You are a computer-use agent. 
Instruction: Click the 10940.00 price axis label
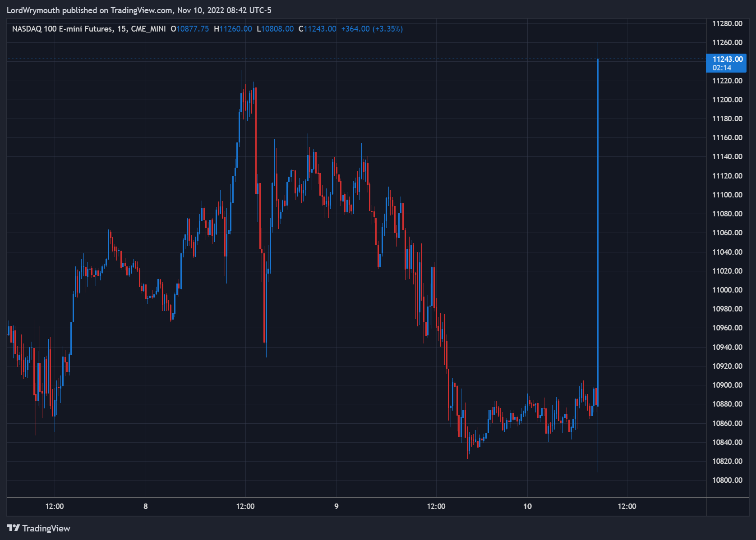point(727,347)
